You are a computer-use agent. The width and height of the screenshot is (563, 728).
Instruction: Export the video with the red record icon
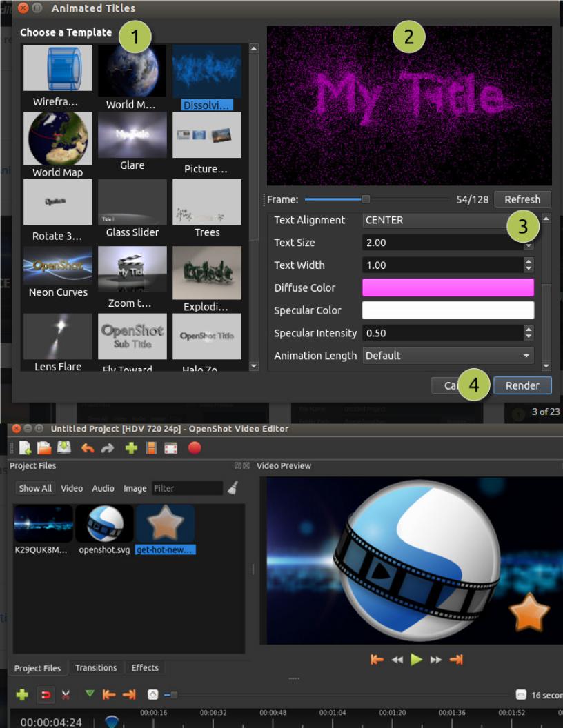pos(195,447)
